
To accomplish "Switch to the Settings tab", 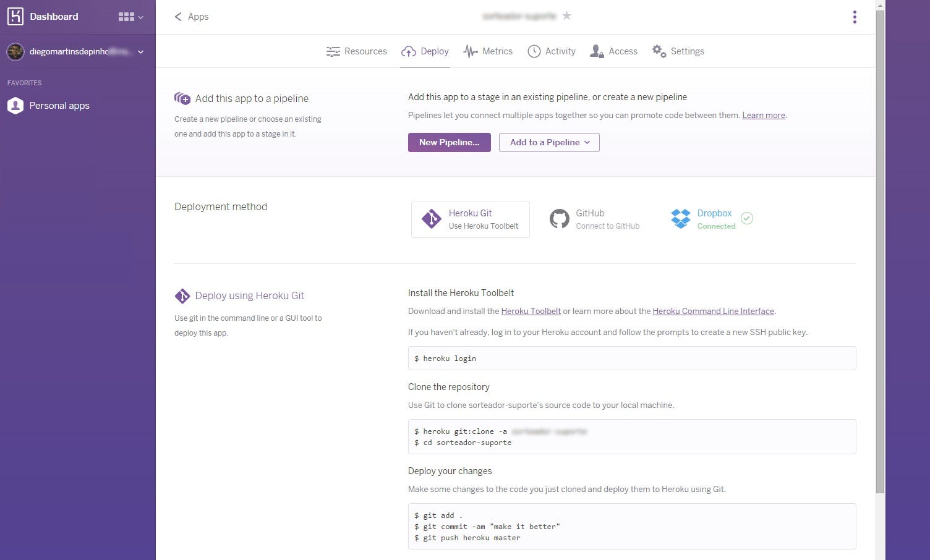I will (678, 51).
